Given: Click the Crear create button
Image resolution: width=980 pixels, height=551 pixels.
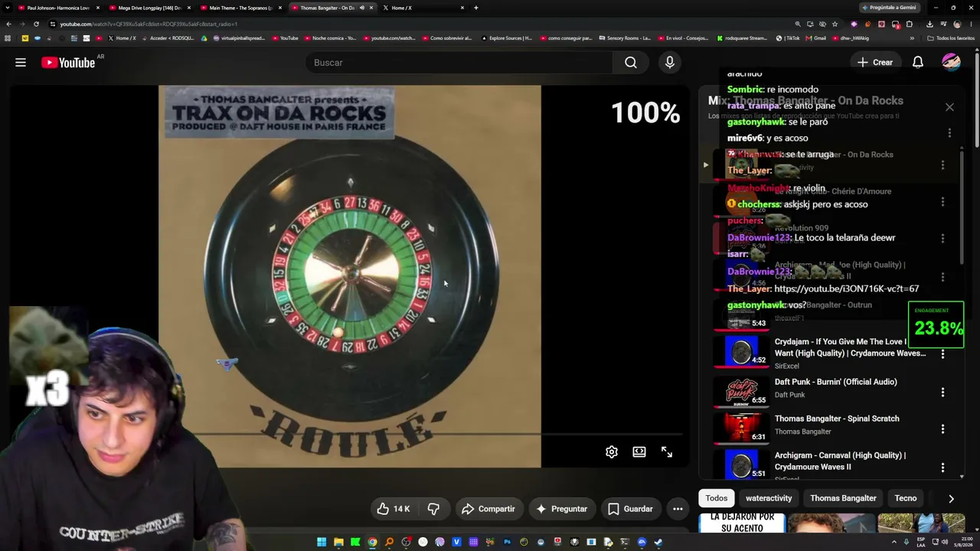Looking at the screenshot, I should pos(875,63).
